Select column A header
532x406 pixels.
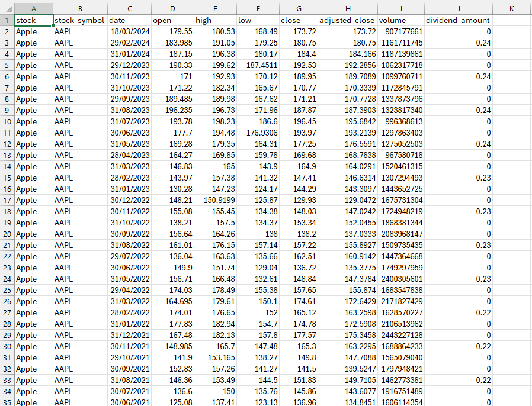[34, 9]
